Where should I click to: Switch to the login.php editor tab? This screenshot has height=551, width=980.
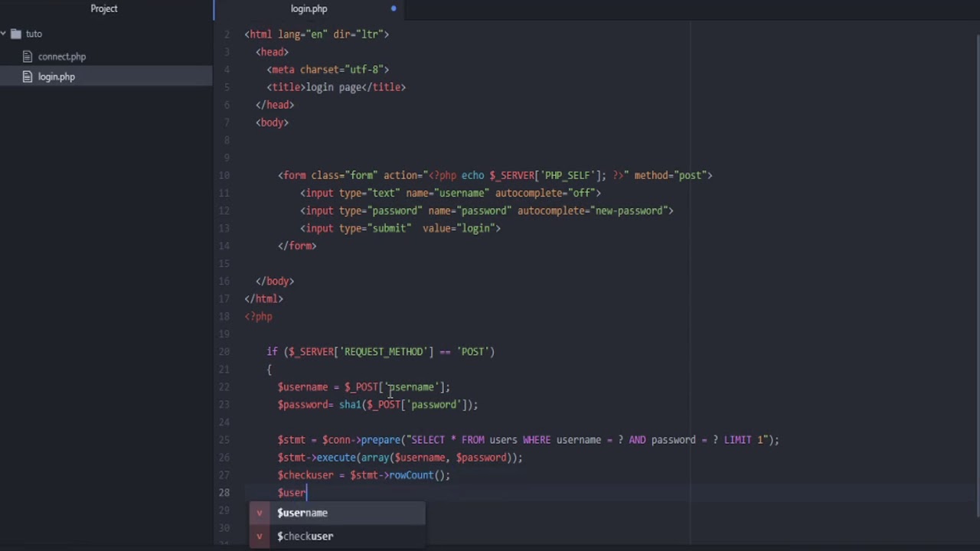tap(309, 8)
